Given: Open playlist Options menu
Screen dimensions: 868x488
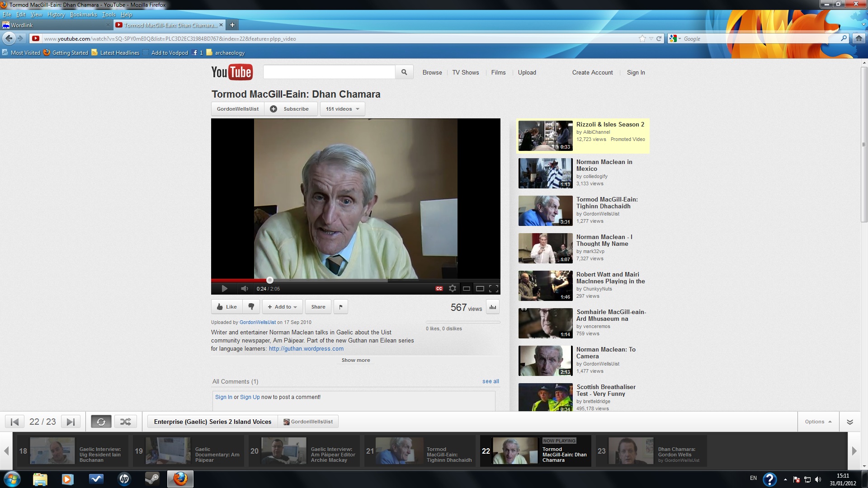Looking at the screenshot, I should 818,422.
